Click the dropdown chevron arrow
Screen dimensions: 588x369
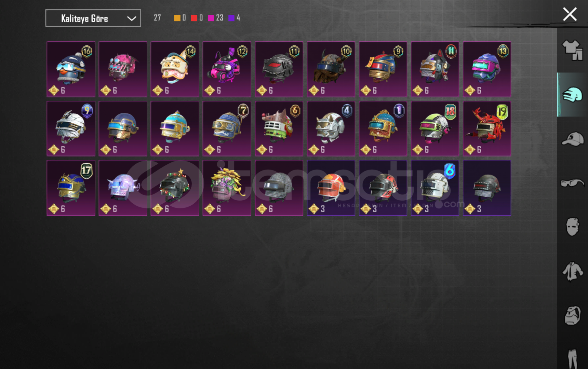[x=132, y=18]
